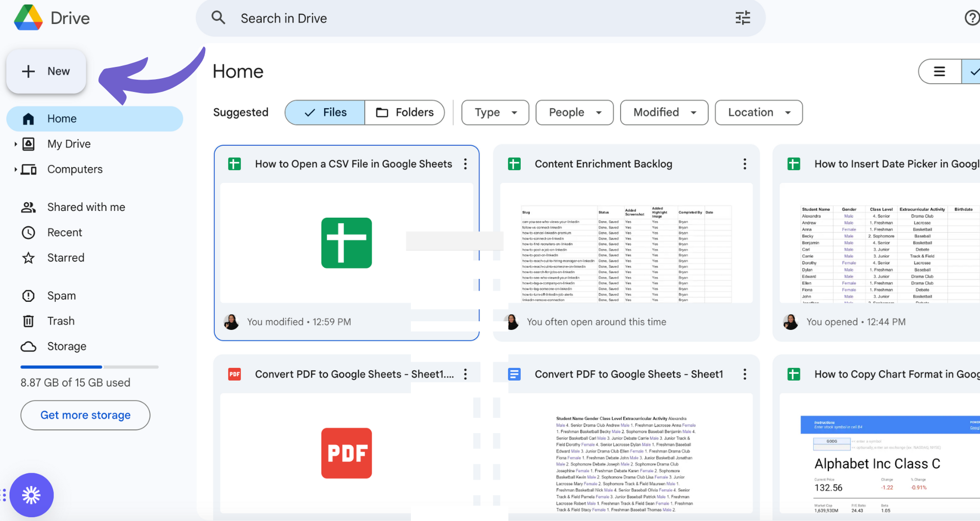Viewport: 980px width, 521px height.
Task: Open advanced search filter options icon
Action: pyautogui.click(x=743, y=18)
